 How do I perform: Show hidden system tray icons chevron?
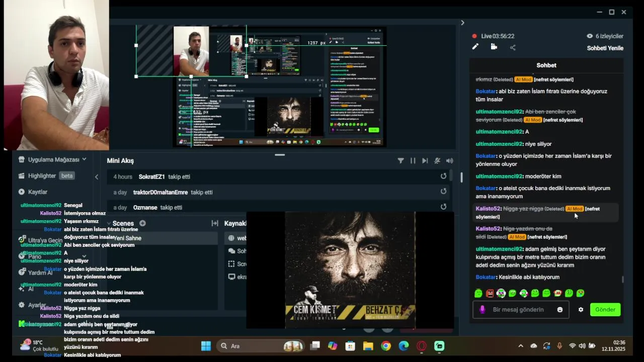point(521,346)
